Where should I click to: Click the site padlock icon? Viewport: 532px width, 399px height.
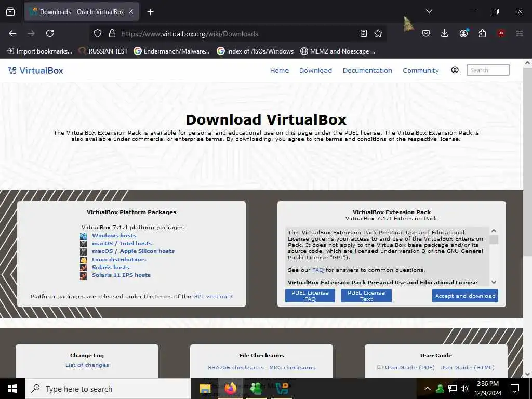pos(112,34)
